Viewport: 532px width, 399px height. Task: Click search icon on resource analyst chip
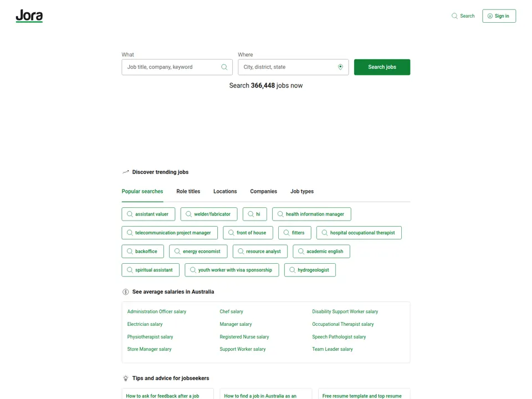tap(241, 252)
